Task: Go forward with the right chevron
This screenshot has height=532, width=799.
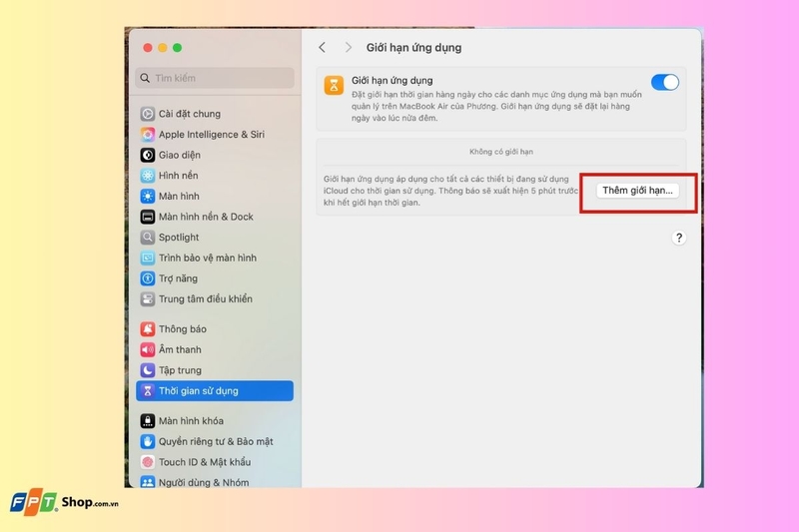Action: (x=348, y=47)
